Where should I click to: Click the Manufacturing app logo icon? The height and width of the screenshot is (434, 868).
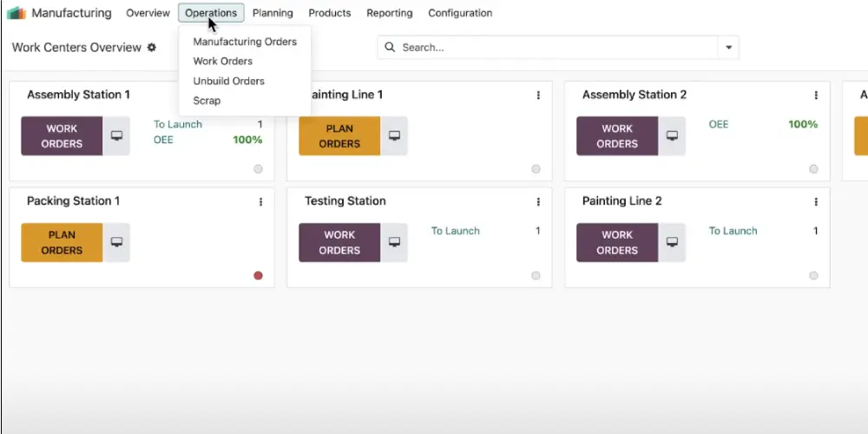(x=16, y=13)
